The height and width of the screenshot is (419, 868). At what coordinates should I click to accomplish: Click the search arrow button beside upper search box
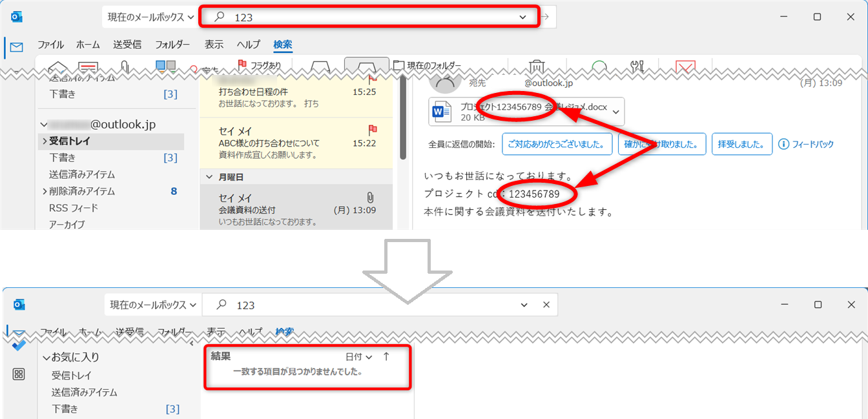pyautogui.click(x=546, y=17)
